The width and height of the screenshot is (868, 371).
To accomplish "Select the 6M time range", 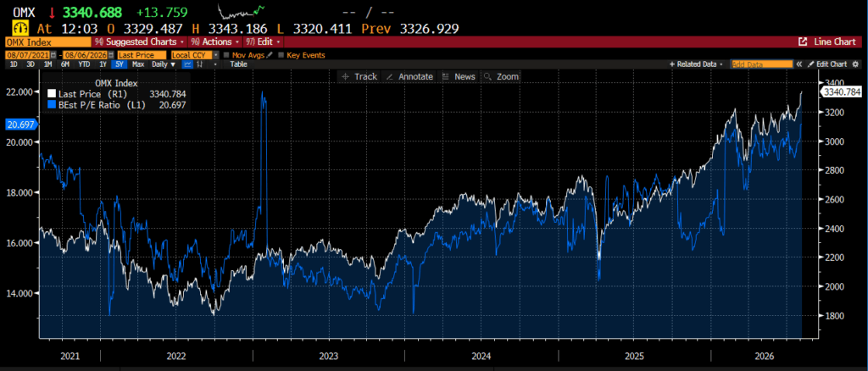I will [64, 64].
